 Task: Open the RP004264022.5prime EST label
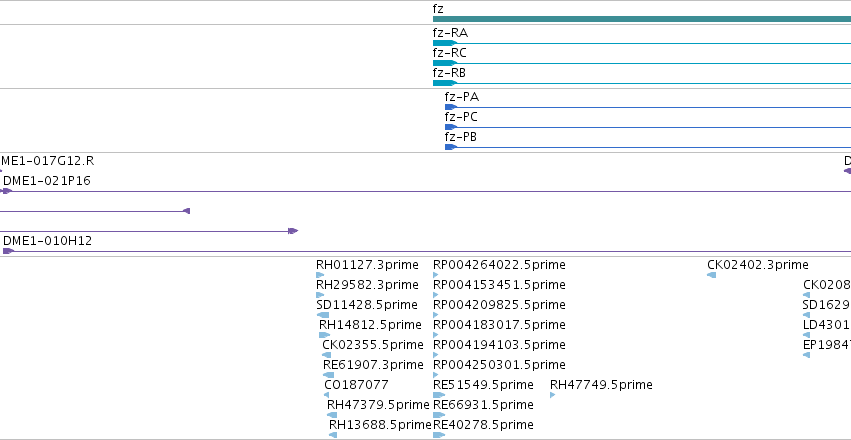coord(499,265)
